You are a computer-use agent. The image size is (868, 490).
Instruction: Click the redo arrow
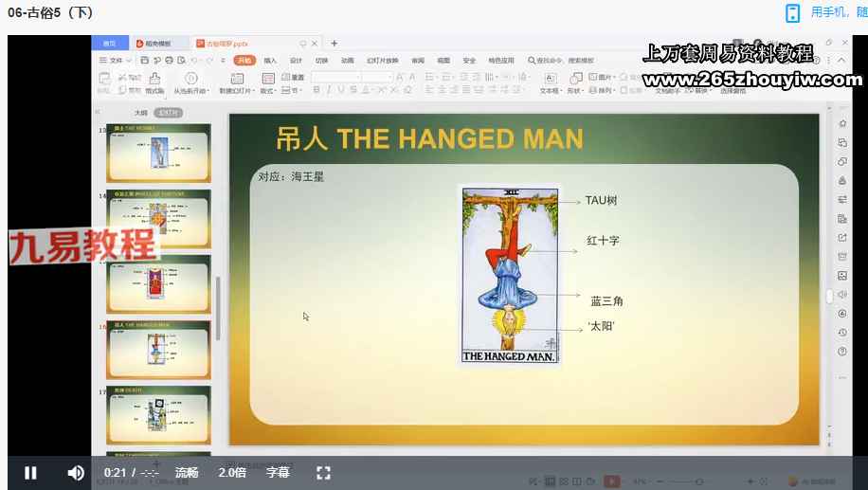pos(209,61)
